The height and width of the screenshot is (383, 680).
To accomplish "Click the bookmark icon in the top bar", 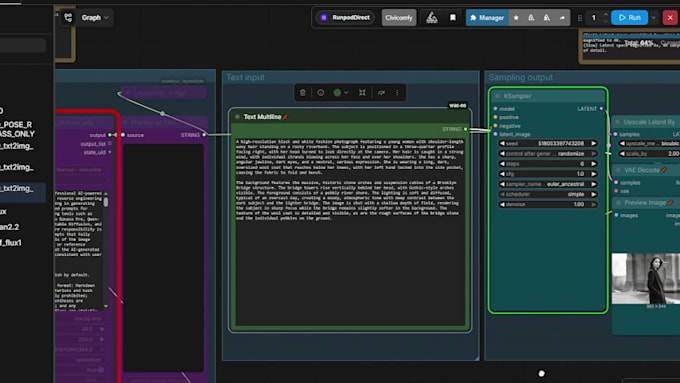I will [x=453, y=18].
